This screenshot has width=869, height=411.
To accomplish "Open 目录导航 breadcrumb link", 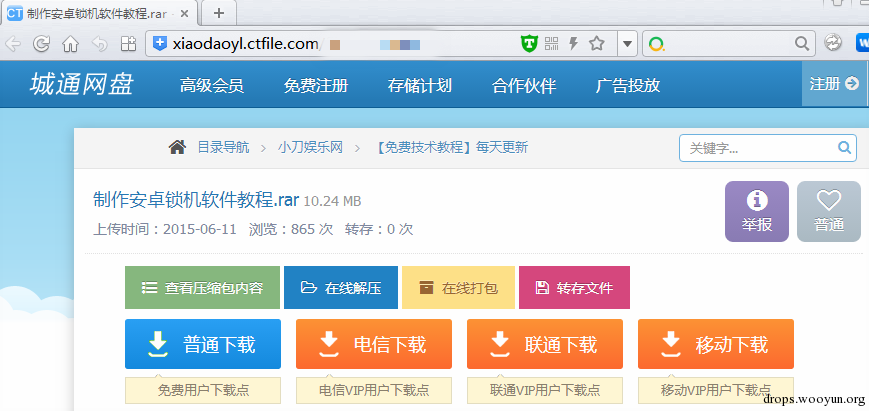I will [223, 147].
